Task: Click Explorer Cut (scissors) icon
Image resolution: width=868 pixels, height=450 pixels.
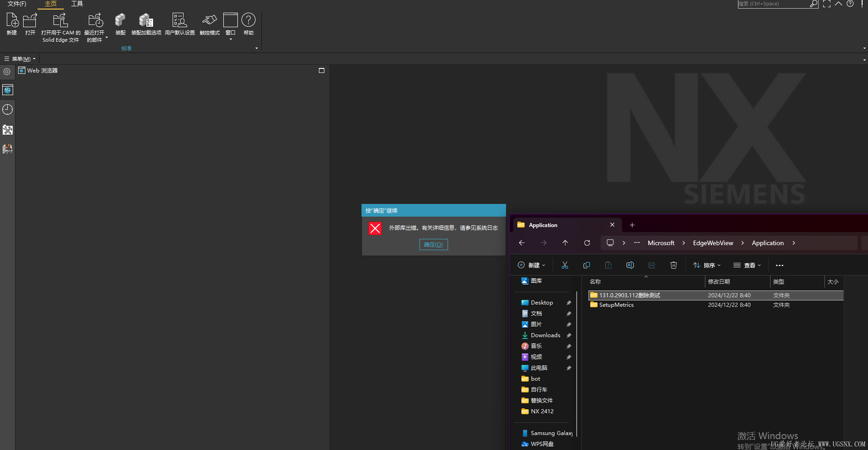Action: click(565, 265)
